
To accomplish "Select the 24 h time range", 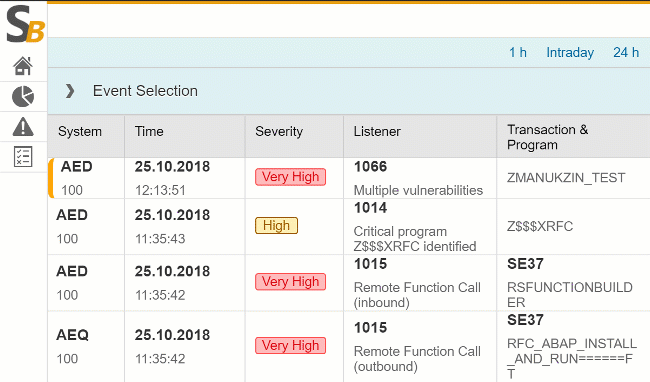I will 626,52.
